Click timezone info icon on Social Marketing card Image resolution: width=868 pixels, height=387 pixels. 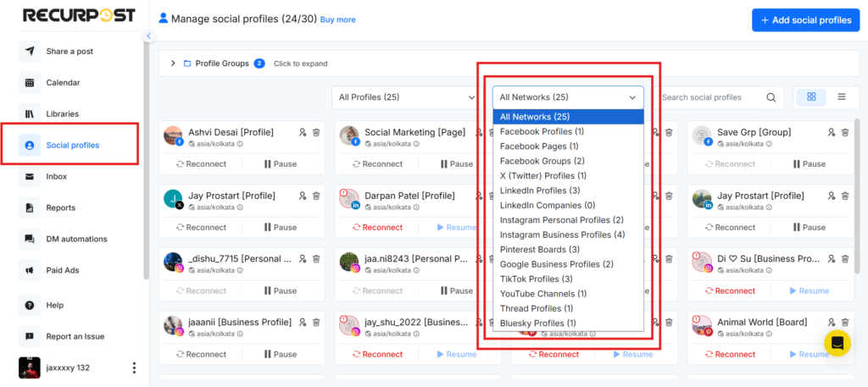(x=417, y=144)
